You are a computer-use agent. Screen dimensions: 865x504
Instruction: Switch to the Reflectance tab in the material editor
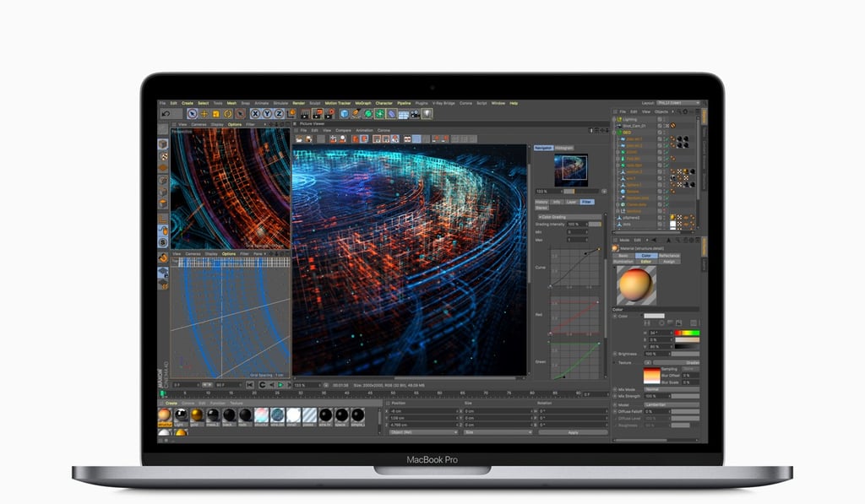pyautogui.click(x=670, y=256)
